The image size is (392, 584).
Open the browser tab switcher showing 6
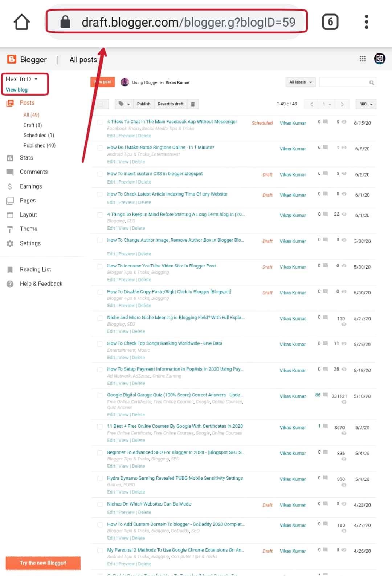[x=330, y=22]
